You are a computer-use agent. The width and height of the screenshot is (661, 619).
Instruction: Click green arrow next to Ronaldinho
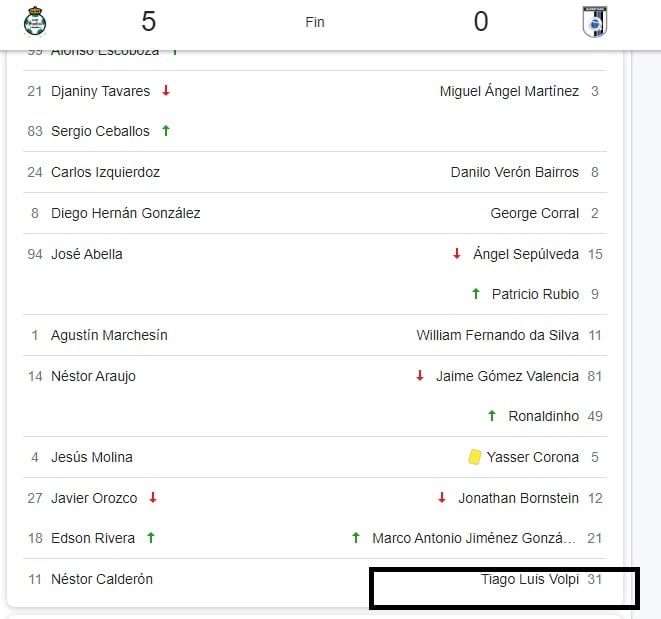pyautogui.click(x=492, y=416)
